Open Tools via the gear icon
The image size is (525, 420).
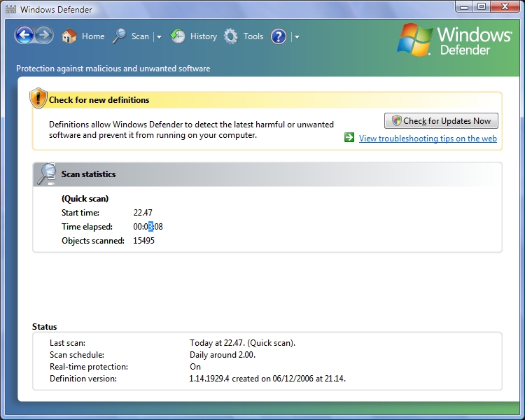(231, 36)
